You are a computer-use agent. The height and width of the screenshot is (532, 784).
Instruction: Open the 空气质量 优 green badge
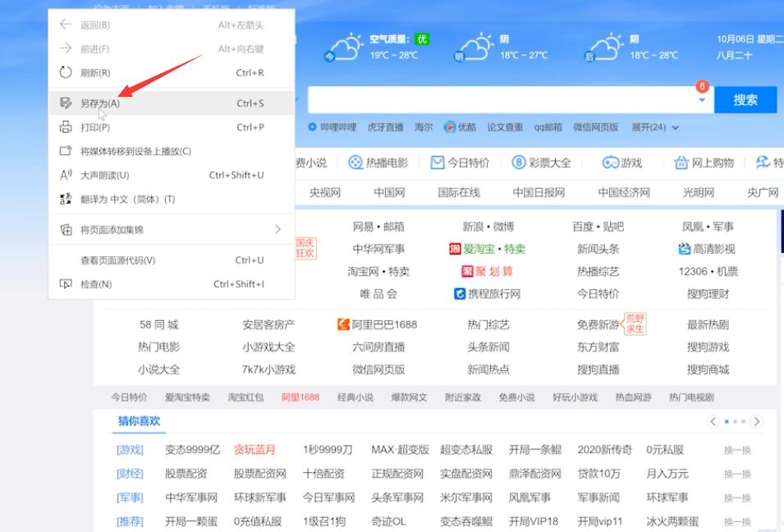pyautogui.click(x=423, y=39)
